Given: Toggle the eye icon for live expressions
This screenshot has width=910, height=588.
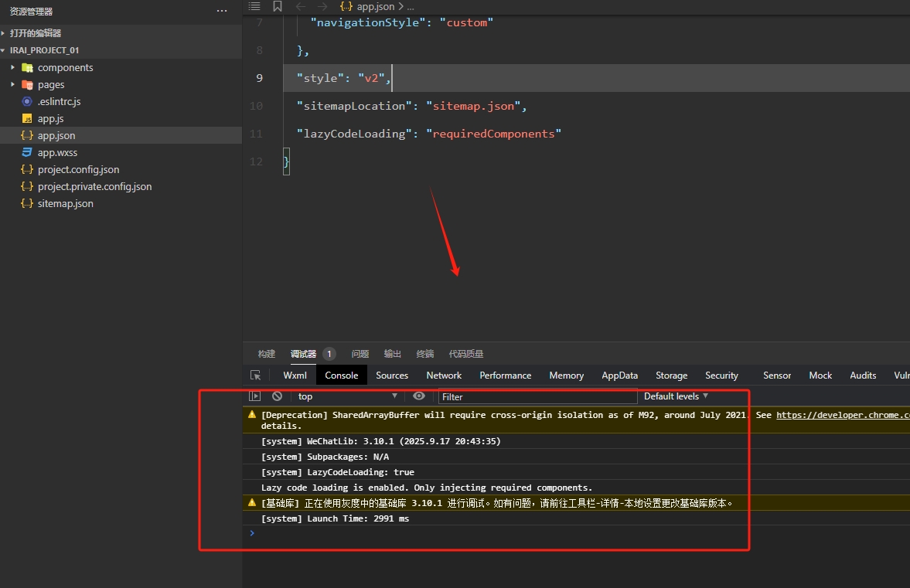Looking at the screenshot, I should (x=419, y=396).
